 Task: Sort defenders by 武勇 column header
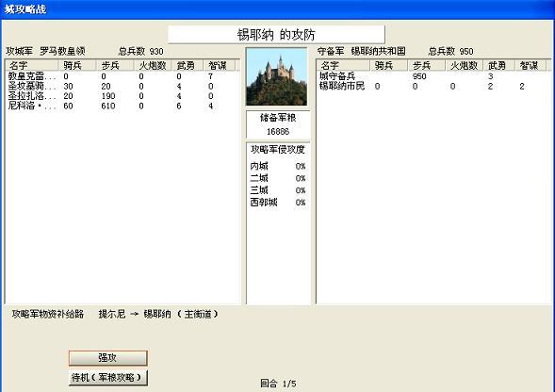click(499, 66)
